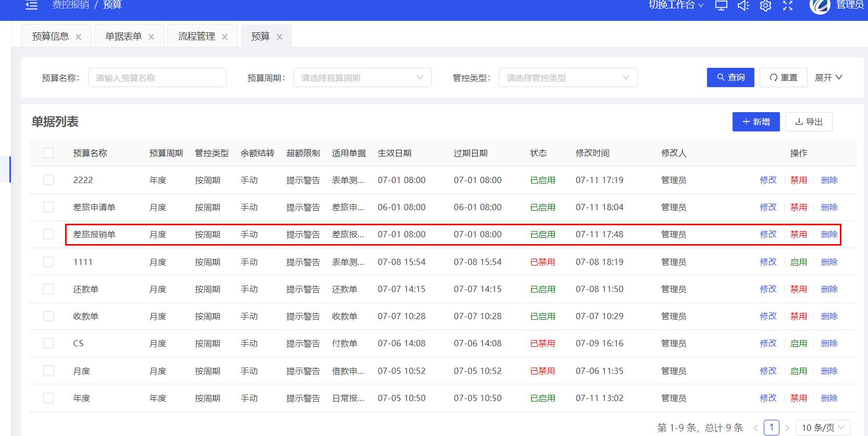Close the 预算信息 tab

[79, 37]
